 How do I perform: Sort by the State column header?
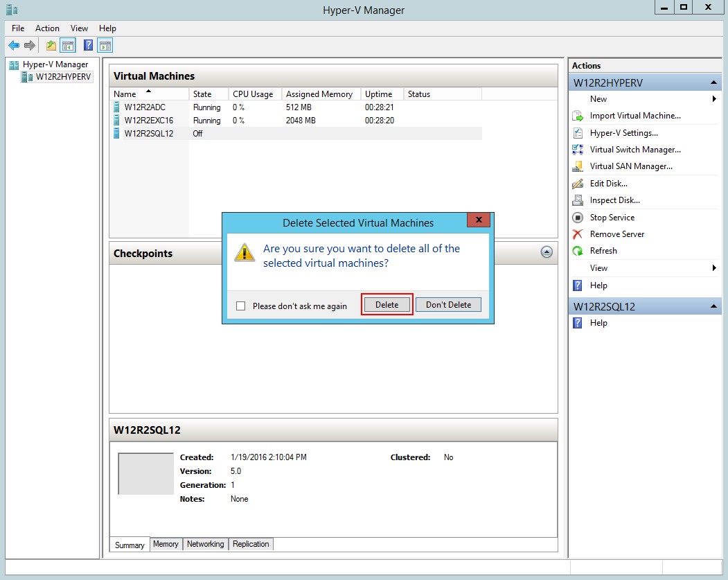pyautogui.click(x=208, y=94)
